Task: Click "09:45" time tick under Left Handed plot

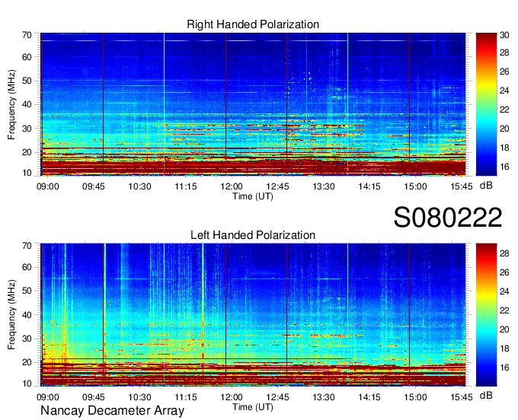Action: click(94, 397)
